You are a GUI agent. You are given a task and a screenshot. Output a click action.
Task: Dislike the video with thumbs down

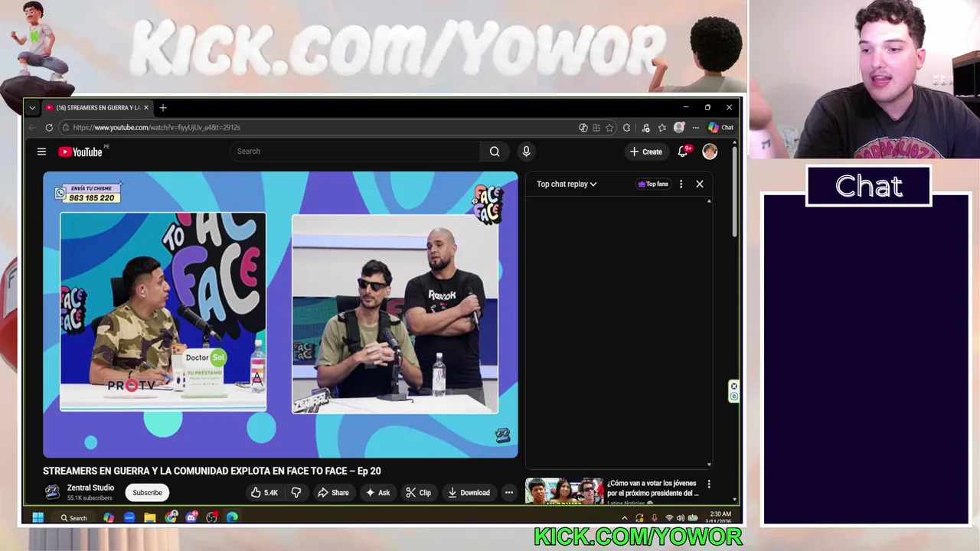tap(296, 493)
